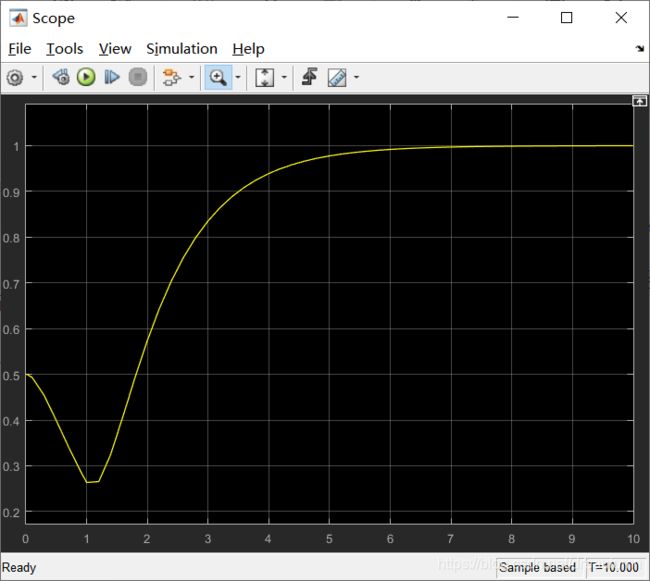Select the Zoom magnifier tool

(x=218, y=77)
